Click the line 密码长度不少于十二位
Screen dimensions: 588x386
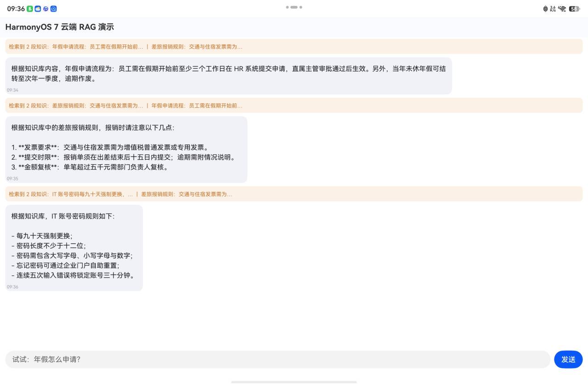click(49, 246)
